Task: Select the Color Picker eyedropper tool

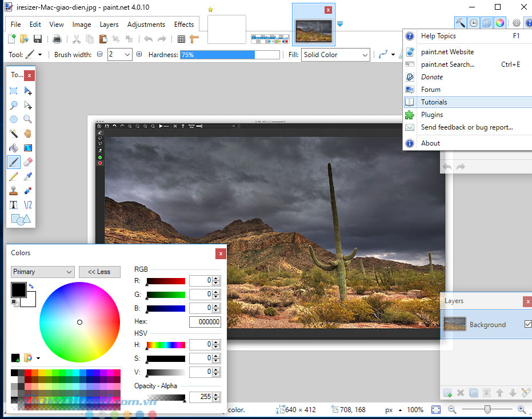Action: (28, 176)
